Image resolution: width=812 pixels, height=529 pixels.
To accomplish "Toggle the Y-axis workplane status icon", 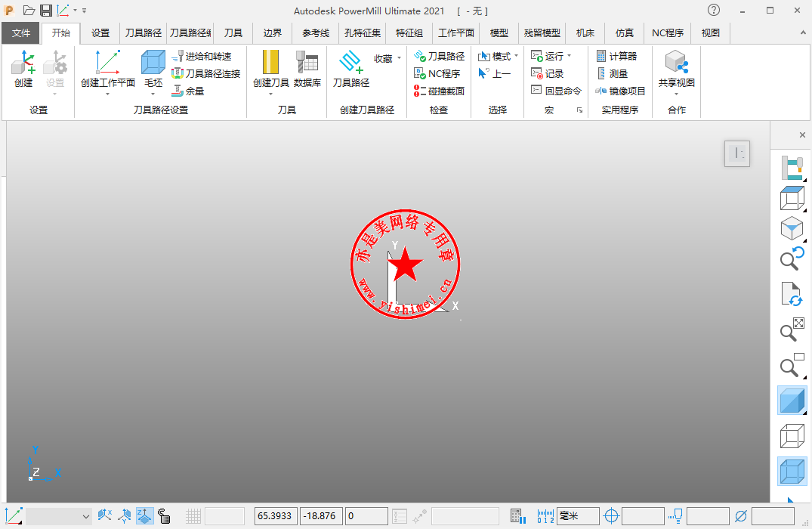I will (125, 515).
